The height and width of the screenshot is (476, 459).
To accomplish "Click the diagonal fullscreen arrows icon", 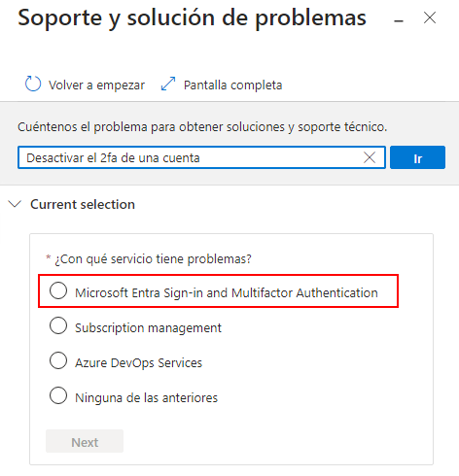I will (168, 84).
